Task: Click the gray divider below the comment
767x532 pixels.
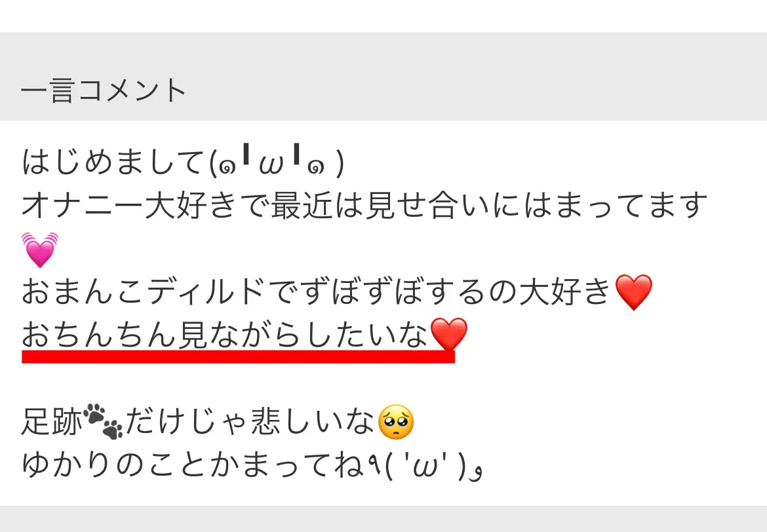Action: (x=383, y=519)
